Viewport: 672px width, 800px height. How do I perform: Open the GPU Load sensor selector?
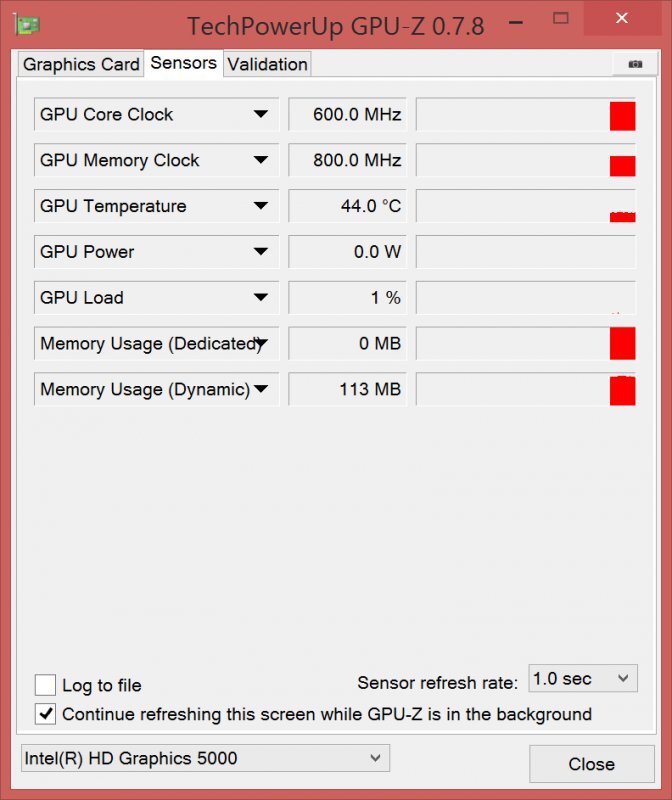[262, 297]
